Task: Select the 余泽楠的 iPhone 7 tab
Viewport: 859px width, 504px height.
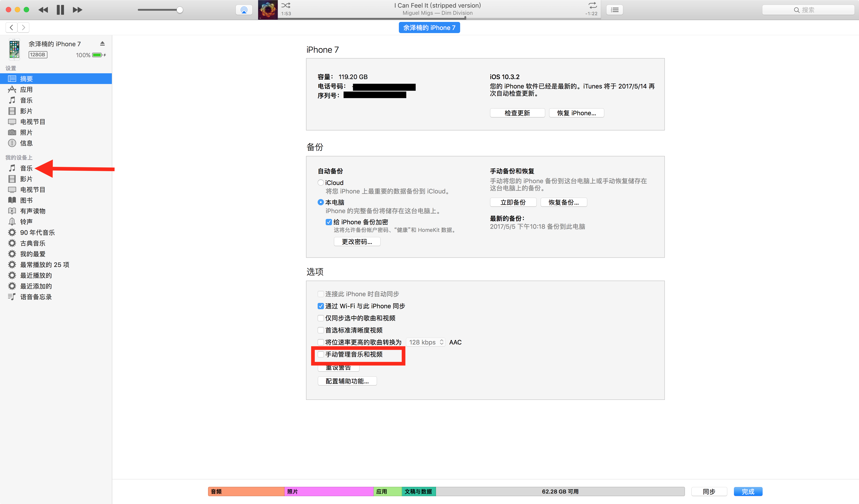Action: point(429,27)
